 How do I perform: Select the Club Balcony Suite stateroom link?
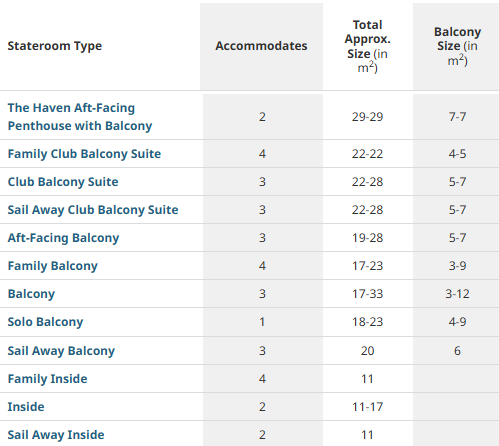tap(63, 182)
